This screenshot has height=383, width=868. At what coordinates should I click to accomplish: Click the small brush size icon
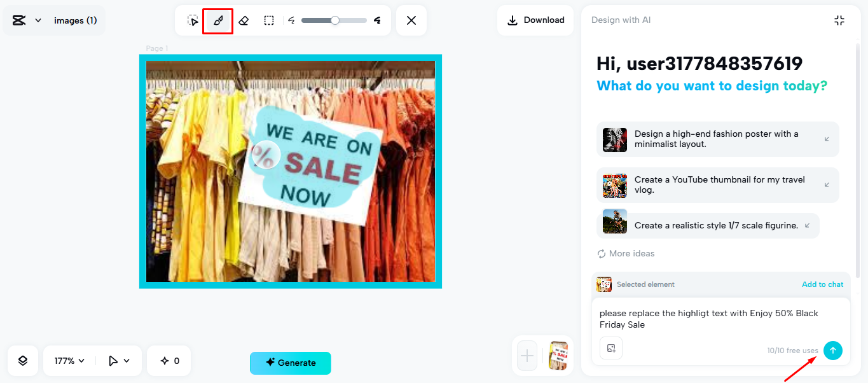292,20
